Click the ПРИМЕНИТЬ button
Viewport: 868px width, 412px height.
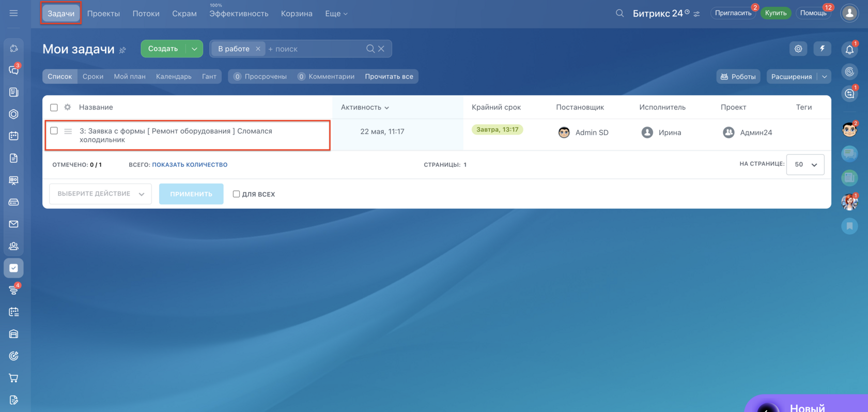[191, 194]
